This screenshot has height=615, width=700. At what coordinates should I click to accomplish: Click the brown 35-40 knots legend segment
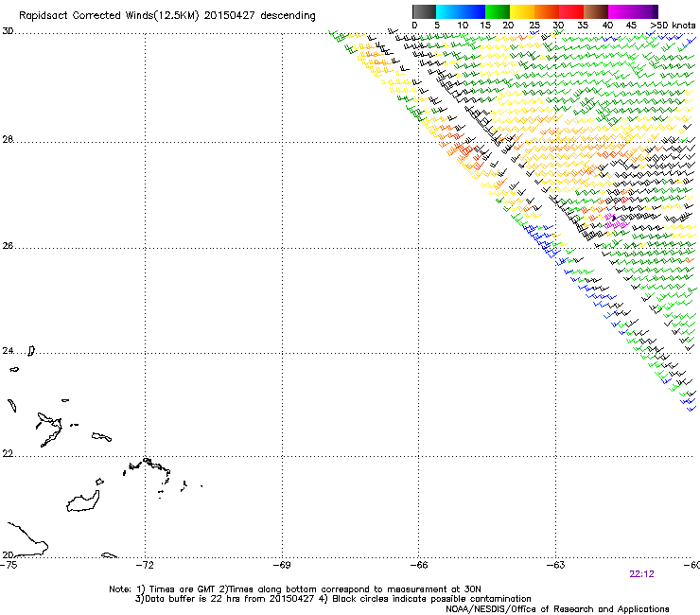(596, 11)
